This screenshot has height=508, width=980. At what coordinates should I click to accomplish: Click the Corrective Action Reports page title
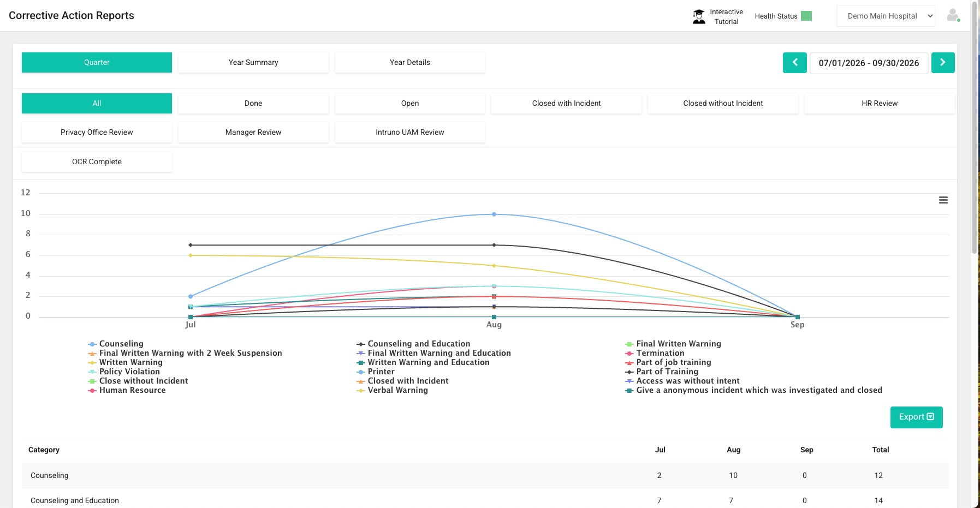coord(72,15)
